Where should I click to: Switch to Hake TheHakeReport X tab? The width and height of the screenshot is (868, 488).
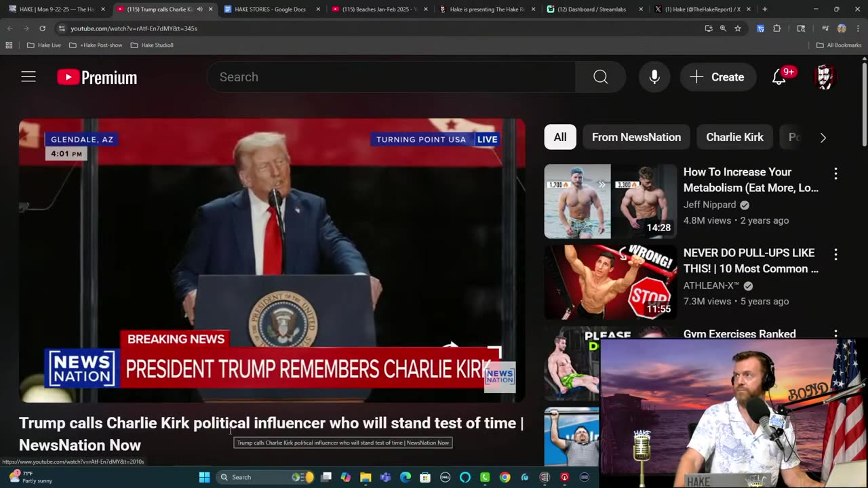point(703,9)
